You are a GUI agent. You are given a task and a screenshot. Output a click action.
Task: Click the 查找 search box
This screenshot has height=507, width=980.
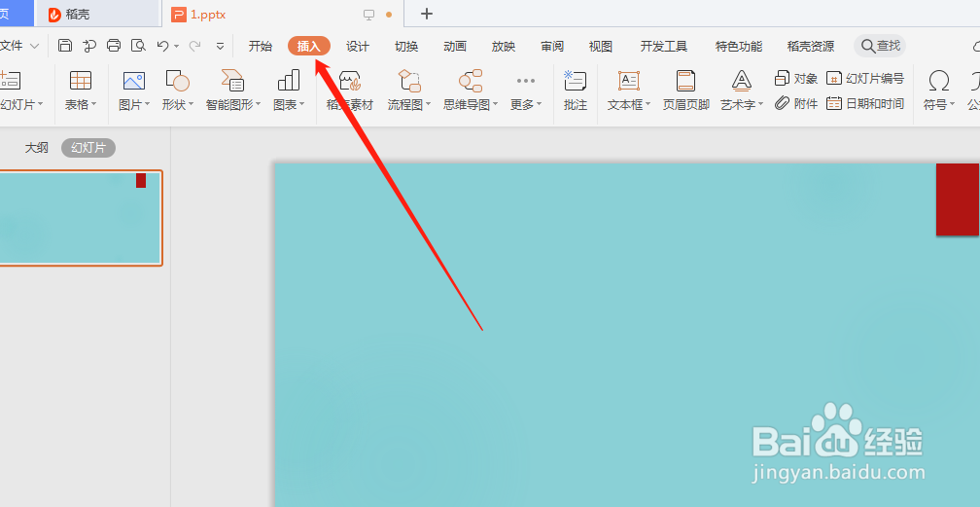tap(880, 46)
